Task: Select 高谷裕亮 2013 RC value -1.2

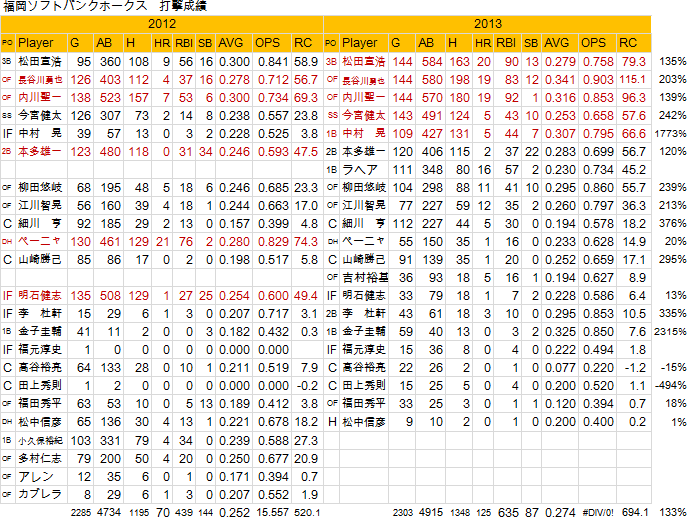Action: click(x=635, y=367)
